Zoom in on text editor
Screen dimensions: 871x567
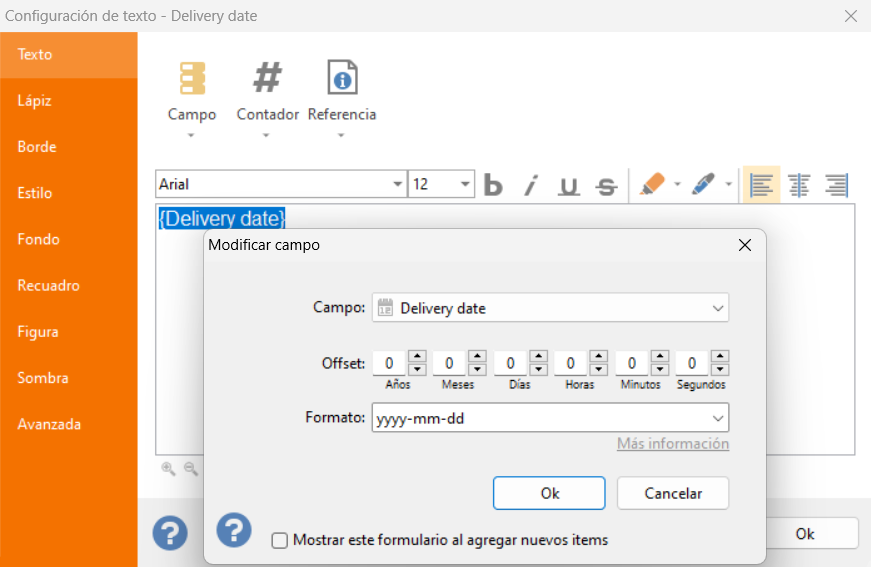coord(168,469)
